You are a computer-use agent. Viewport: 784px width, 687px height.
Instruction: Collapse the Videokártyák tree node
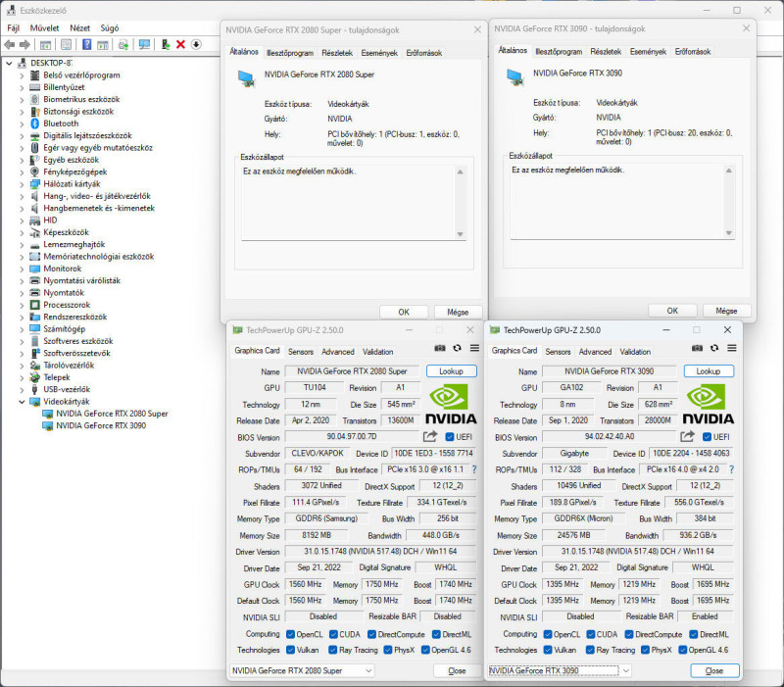tap(22, 402)
